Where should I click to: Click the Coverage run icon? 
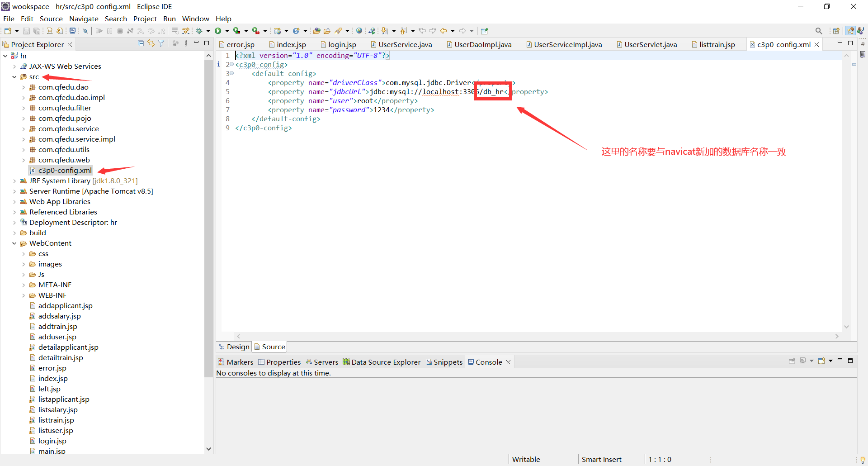pos(236,31)
